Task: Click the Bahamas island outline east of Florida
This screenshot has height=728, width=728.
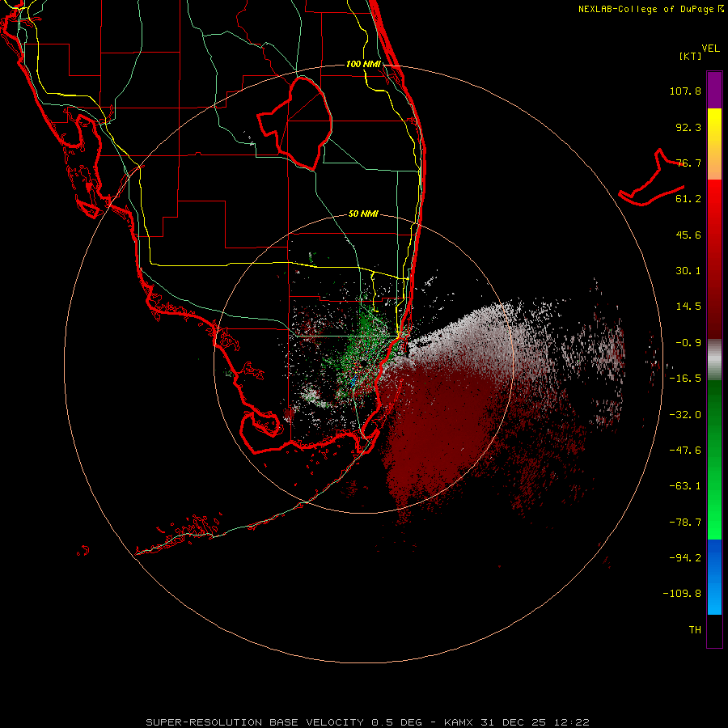Action: pos(651,178)
